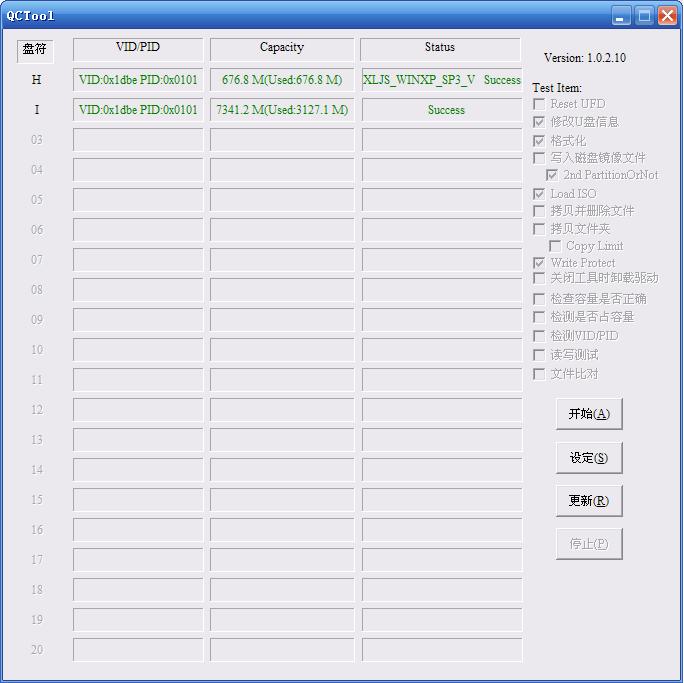Enable the Copy Limit checkbox
The width and height of the screenshot is (684, 683).
555,246
